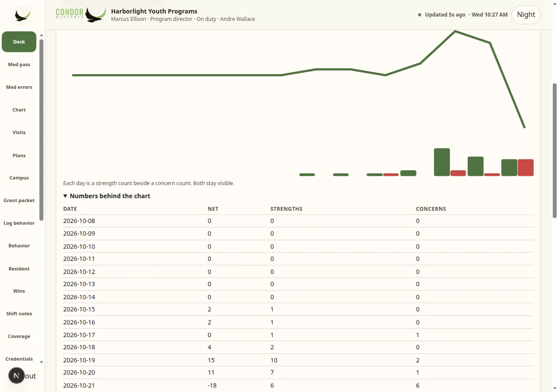Open Shift notes
Screen dimensions: 558x392
tap(19, 314)
